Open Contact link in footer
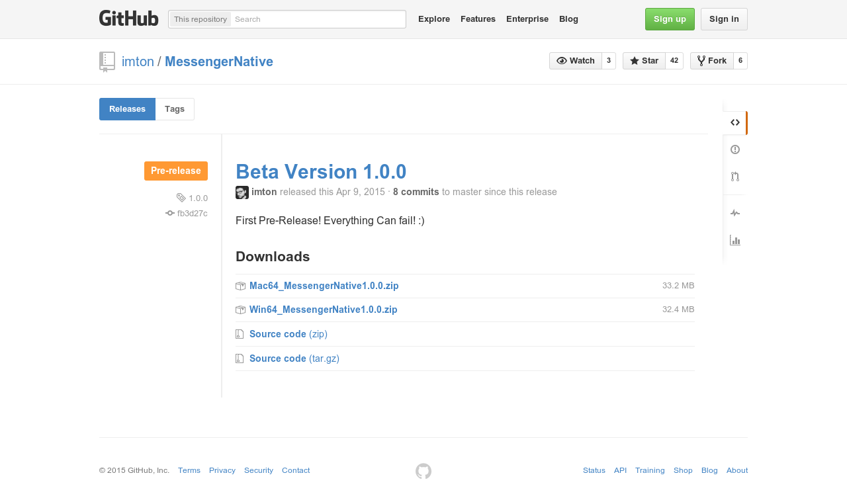Viewport: 847px width, 504px height. (296, 471)
